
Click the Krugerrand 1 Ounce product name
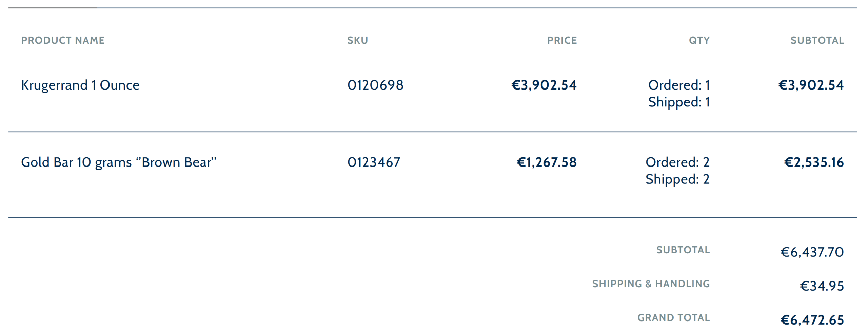80,85
